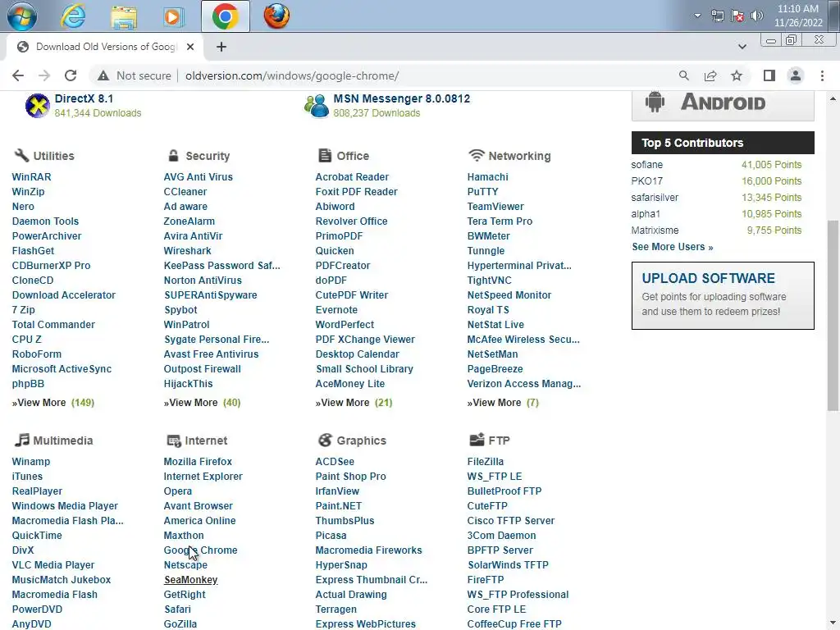Viewport: 840px width, 630px height.
Task: Open the 7 Zip link
Action: click(23, 309)
